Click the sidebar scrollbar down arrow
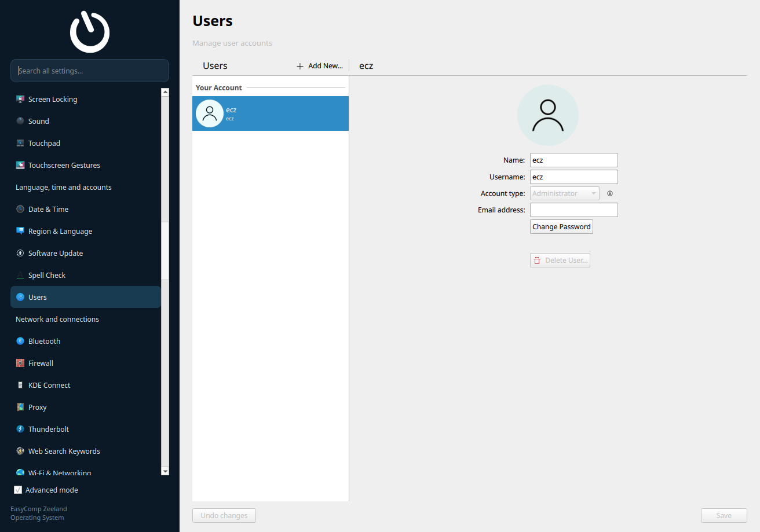Screen dimensions: 760x532 165,471
